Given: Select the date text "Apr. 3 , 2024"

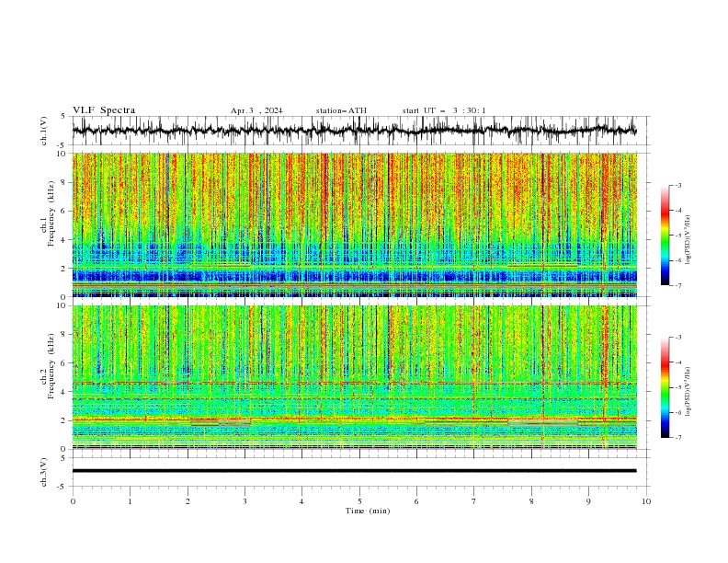Looking at the screenshot, I should pos(256,110).
